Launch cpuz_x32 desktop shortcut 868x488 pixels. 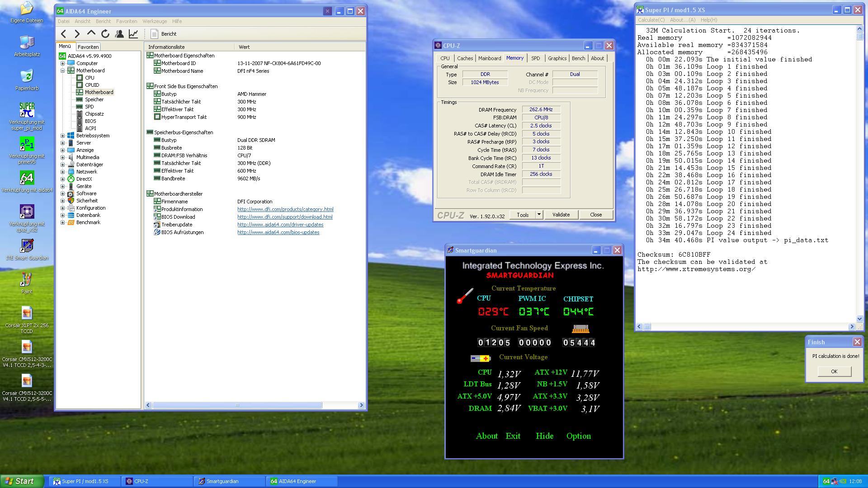pyautogui.click(x=27, y=218)
